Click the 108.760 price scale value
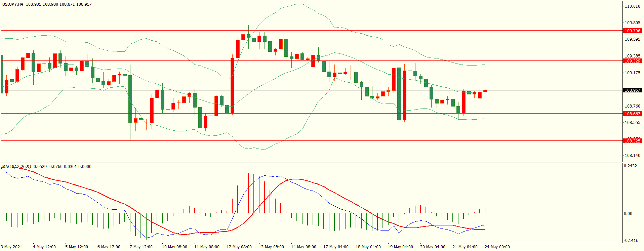The height and width of the screenshot is (251, 644). pos(632,106)
